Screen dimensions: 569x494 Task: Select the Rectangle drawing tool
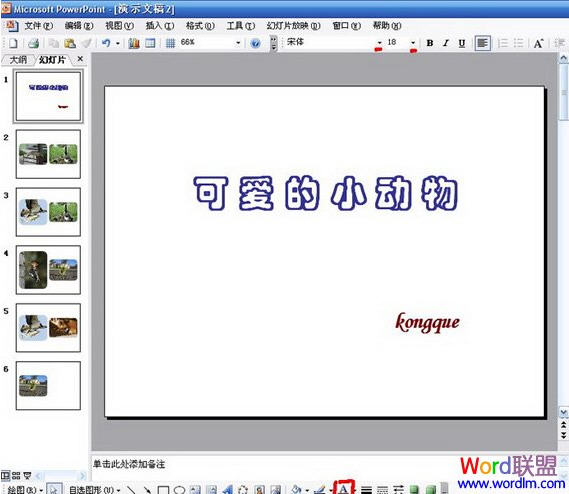(163, 490)
